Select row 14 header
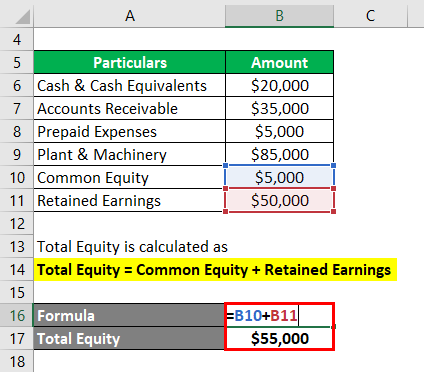Image resolution: width=424 pixels, height=372 pixels. click(x=17, y=269)
